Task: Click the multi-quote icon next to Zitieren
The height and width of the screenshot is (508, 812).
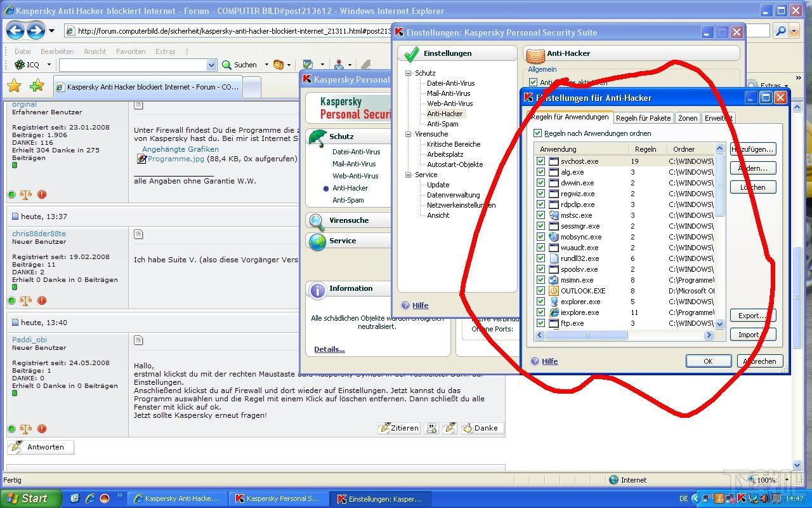Action: click(432, 428)
